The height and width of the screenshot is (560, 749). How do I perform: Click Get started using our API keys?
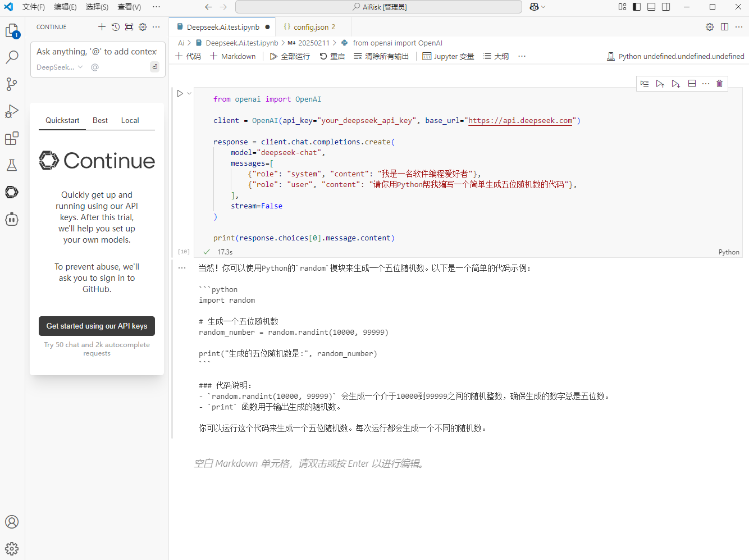[97, 326]
